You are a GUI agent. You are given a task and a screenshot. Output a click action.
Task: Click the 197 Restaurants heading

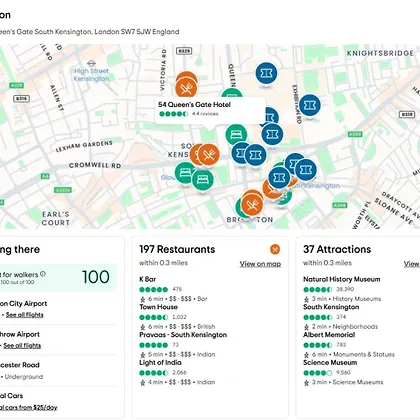[x=177, y=249]
